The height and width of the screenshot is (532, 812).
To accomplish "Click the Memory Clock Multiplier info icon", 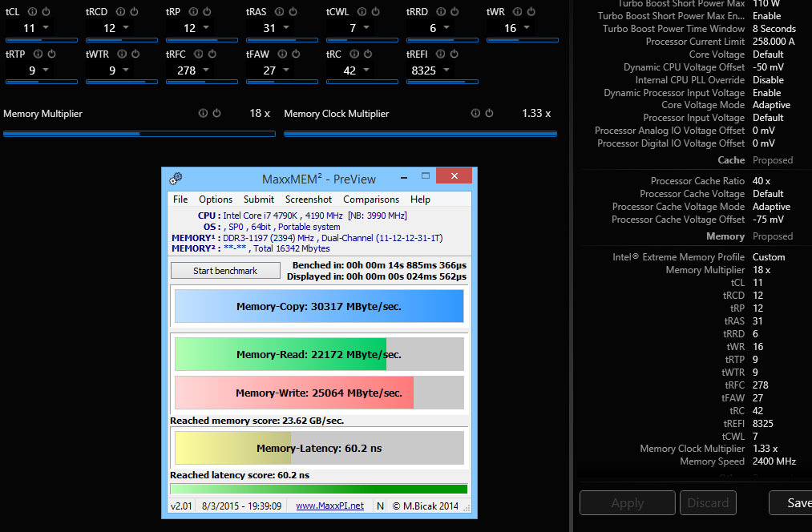I will click(475, 113).
